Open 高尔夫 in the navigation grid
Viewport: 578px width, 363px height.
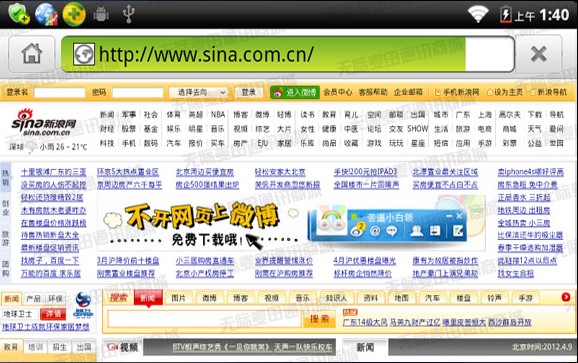[x=509, y=115]
